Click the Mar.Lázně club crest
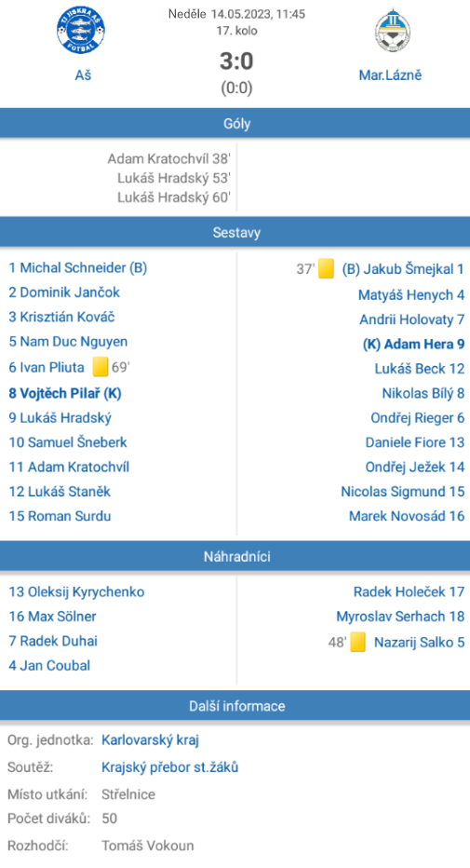 tap(393, 30)
